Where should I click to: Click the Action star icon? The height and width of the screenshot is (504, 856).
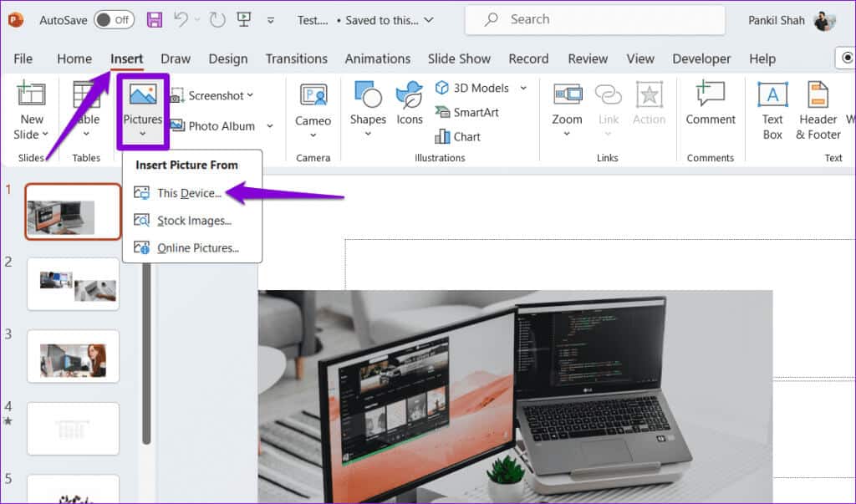[649, 95]
